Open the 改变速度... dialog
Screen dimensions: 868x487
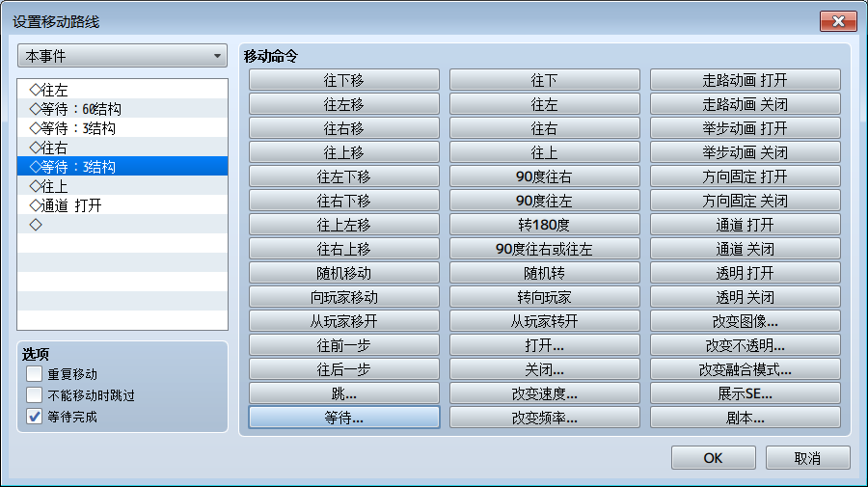(x=544, y=392)
